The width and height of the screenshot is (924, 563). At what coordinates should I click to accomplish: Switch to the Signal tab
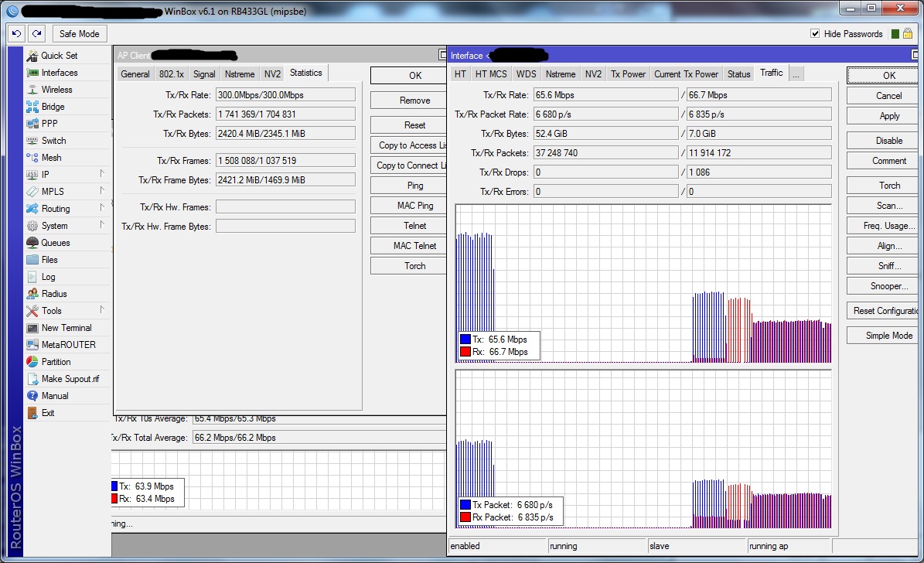204,74
